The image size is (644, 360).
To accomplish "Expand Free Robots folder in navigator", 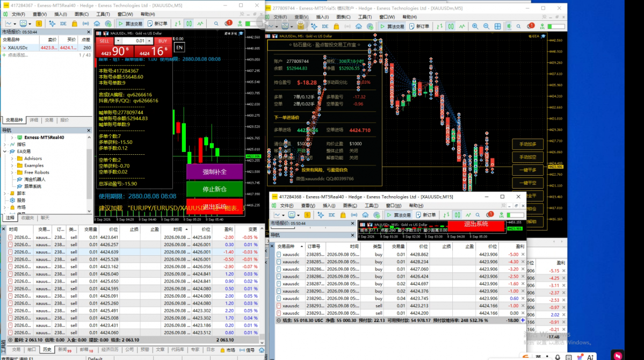I will click(x=12, y=172).
